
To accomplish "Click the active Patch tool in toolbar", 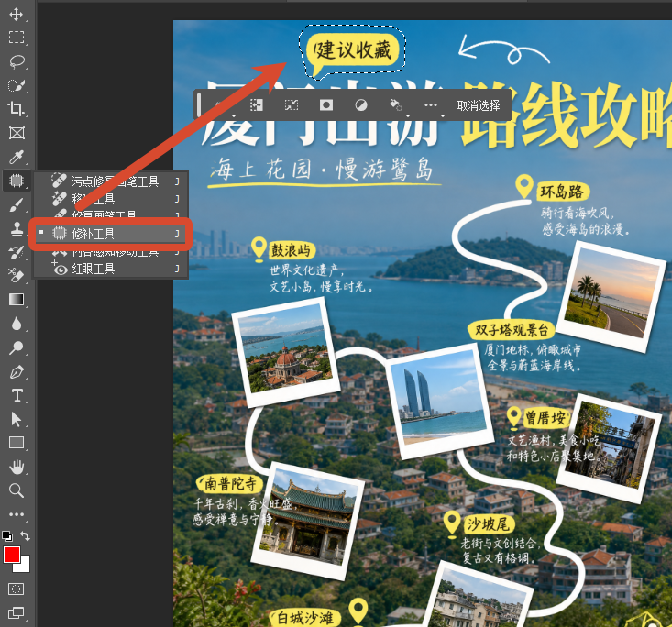I will [x=17, y=181].
